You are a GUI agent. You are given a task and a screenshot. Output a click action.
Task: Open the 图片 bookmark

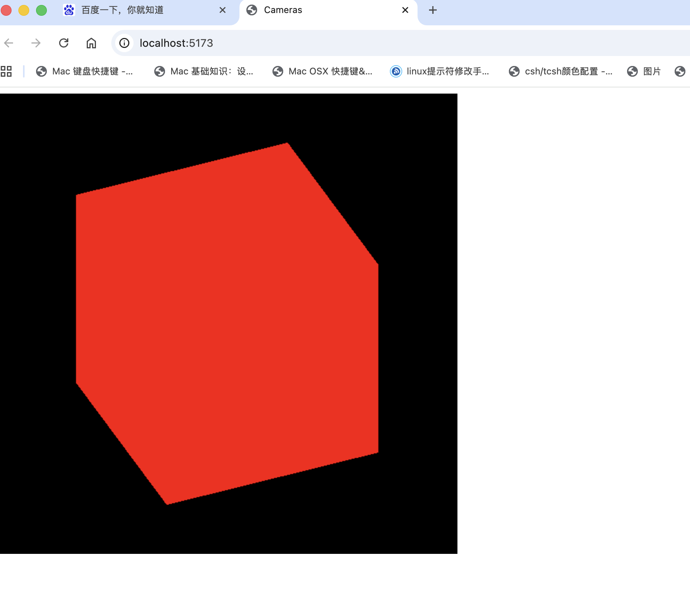point(644,71)
